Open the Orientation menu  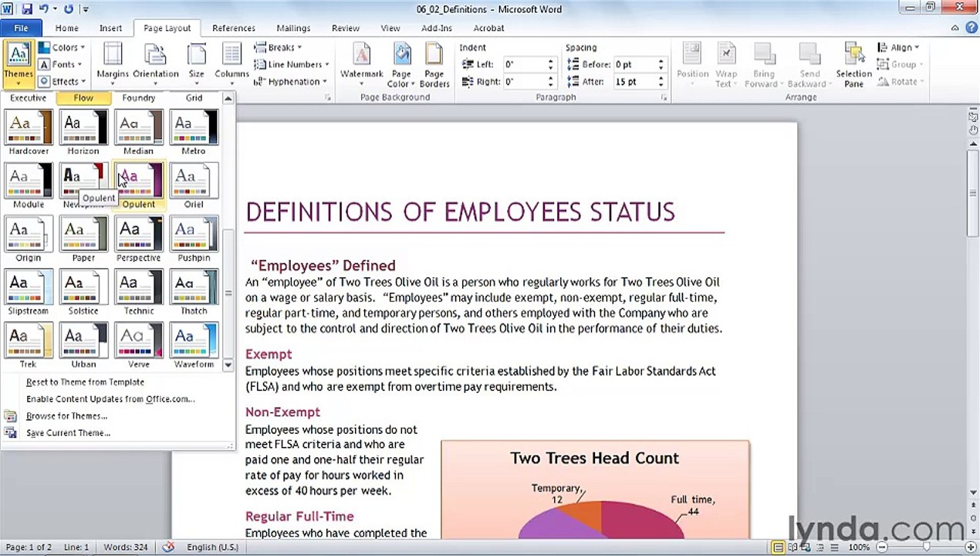[155, 63]
